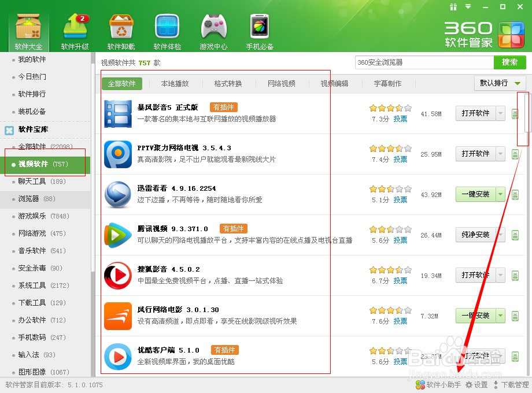Viewport: 532px width, 393px height.
Task: Open 手机必备 in the toolbar
Action: (x=260, y=30)
